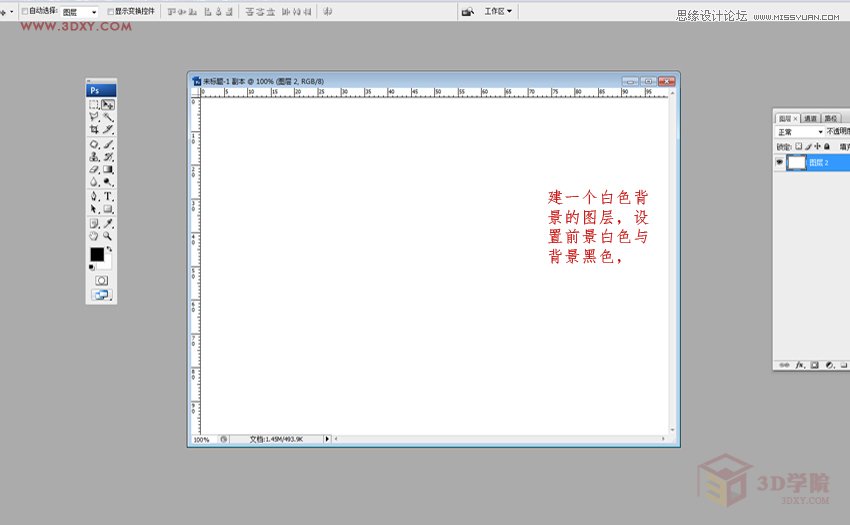Select the Brush tool

(x=108, y=144)
